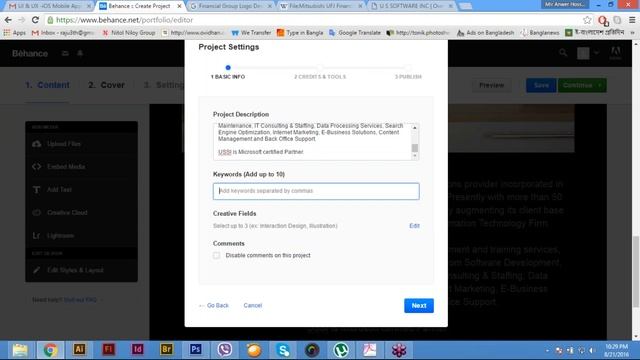Screen dimensions: 640x360
Task: Click the Next button
Action: click(x=419, y=306)
